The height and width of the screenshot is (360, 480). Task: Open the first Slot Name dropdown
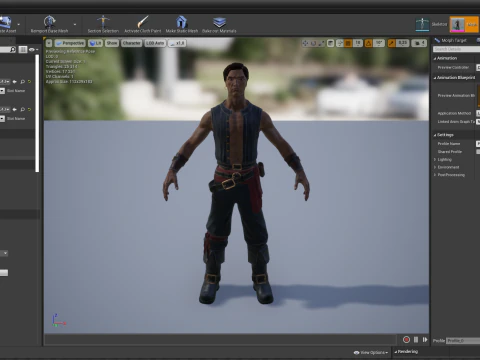2,91
